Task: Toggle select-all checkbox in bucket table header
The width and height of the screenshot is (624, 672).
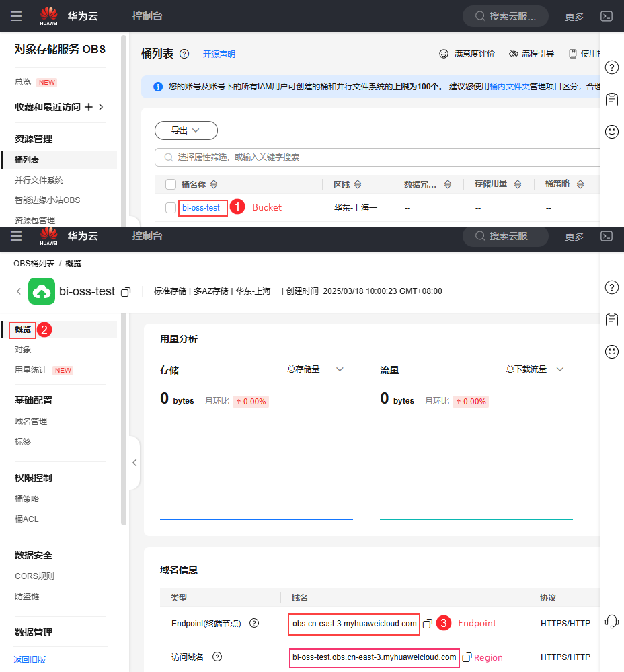Action: coord(170,184)
